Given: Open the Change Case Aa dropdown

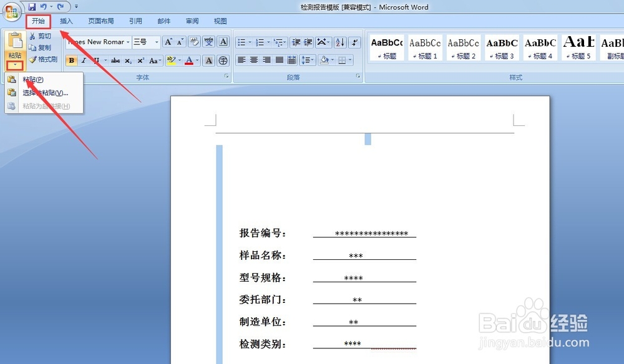Looking at the screenshot, I should tap(155, 60).
